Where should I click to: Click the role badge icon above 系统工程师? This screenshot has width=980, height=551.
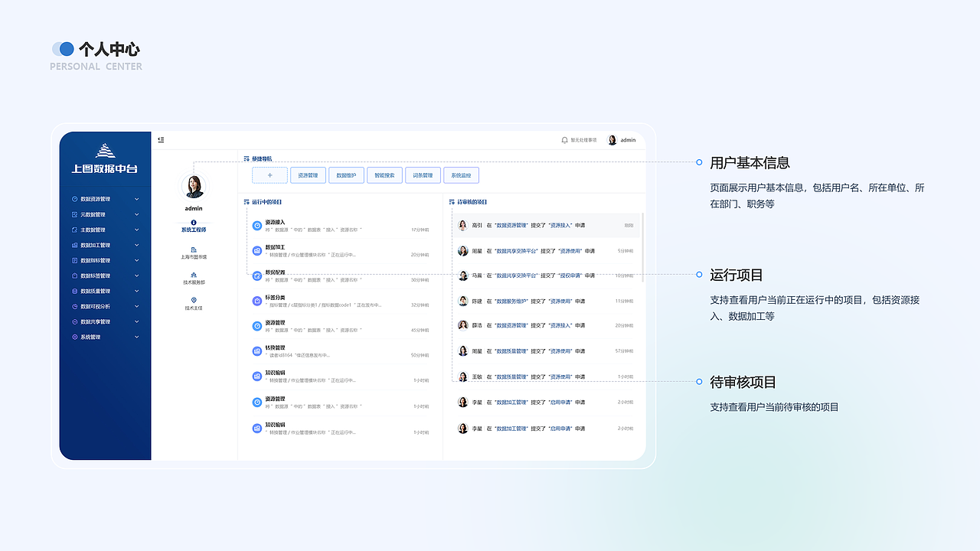[192, 222]
